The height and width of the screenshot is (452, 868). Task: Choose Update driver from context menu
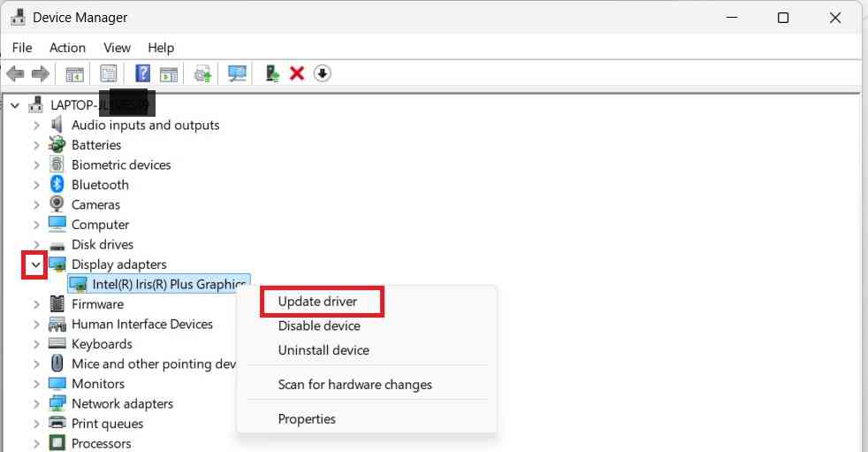[x=317, y=302]
